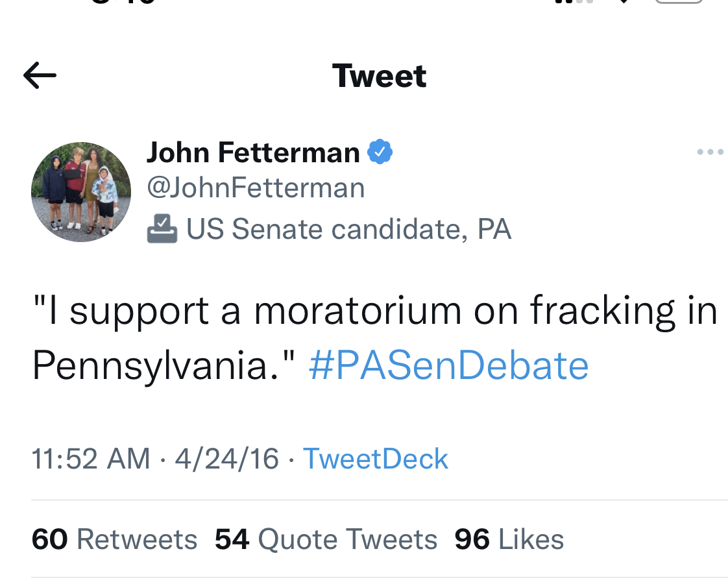Screen dimensions: 728x586
Task: Tap the battery icon in status bar
Action: pos(679,2)
